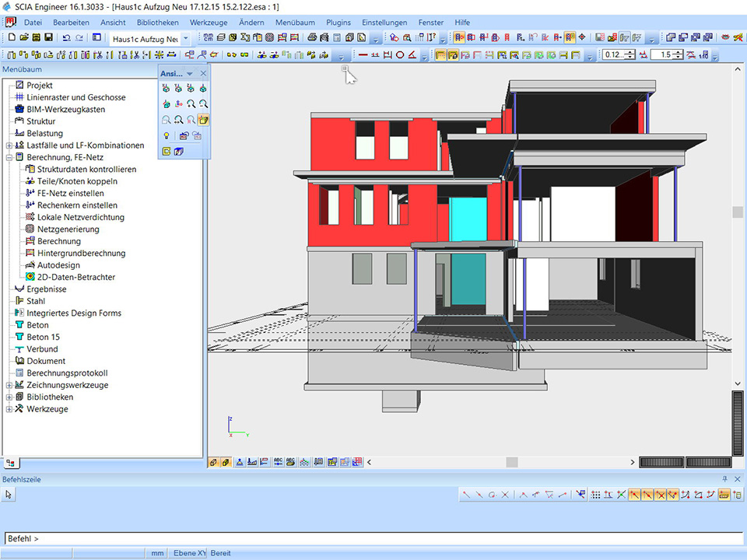
Task: Open the file via folder icon
Action: [x=23, y=37]
